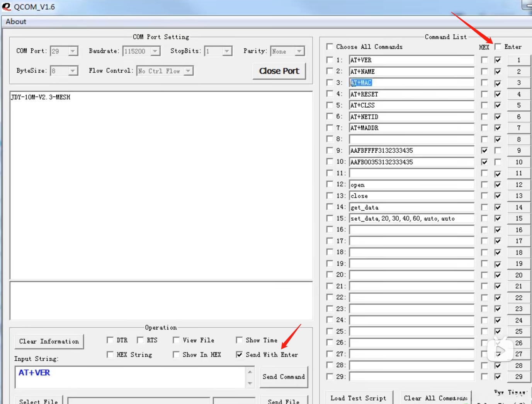The width and height of the screenshot is (532, 404).
Task: Click the AT+MAC command field
Action: click(412, 83)
